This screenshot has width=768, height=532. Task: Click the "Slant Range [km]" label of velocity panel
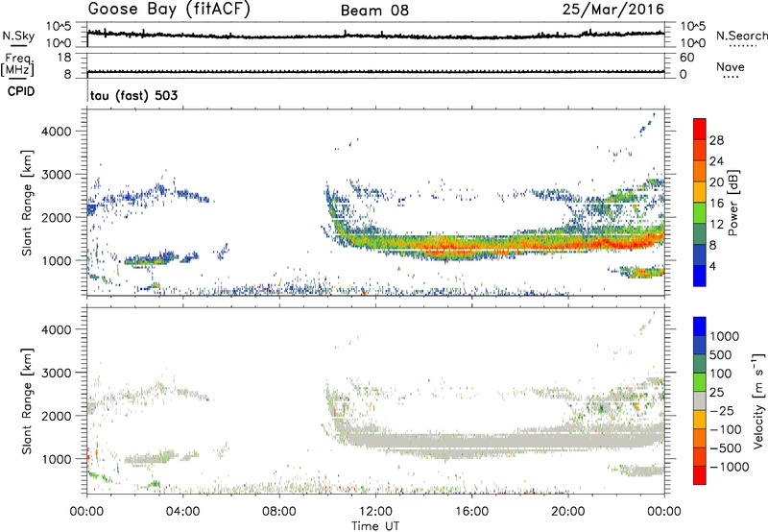(x=27, y=400)
